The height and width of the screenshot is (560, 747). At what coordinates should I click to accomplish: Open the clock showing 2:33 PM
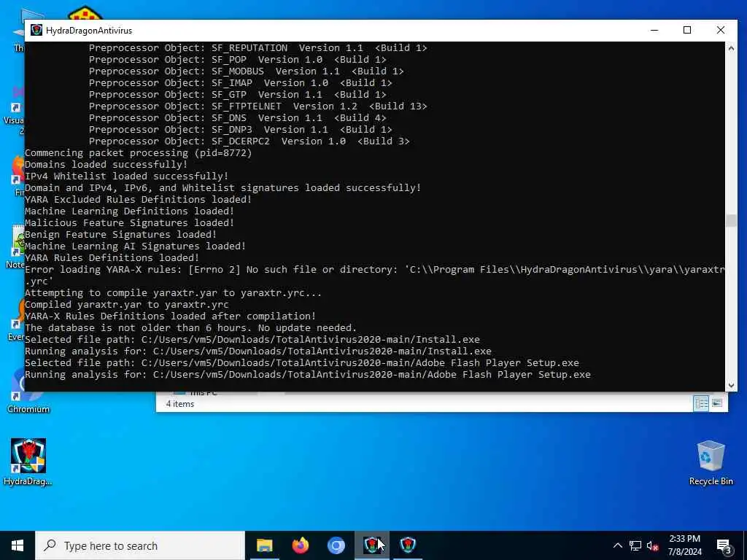pos(684,545)
